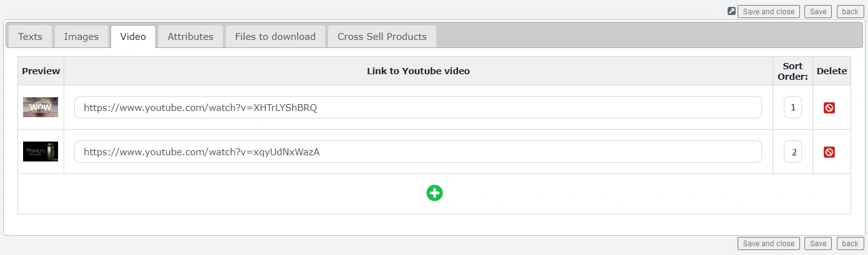The width and height of the screenshot is (868, 255).
Task: Click the top back button
Action: point(850,12)
